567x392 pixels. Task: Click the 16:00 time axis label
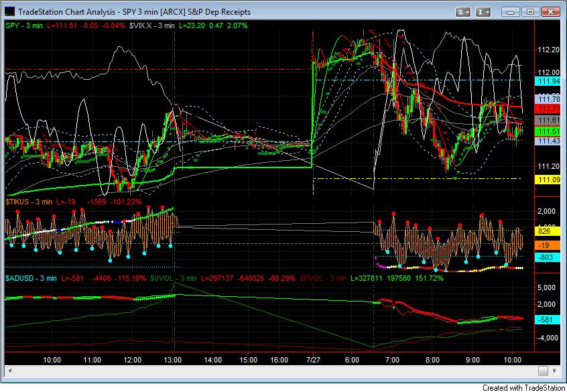279,360
